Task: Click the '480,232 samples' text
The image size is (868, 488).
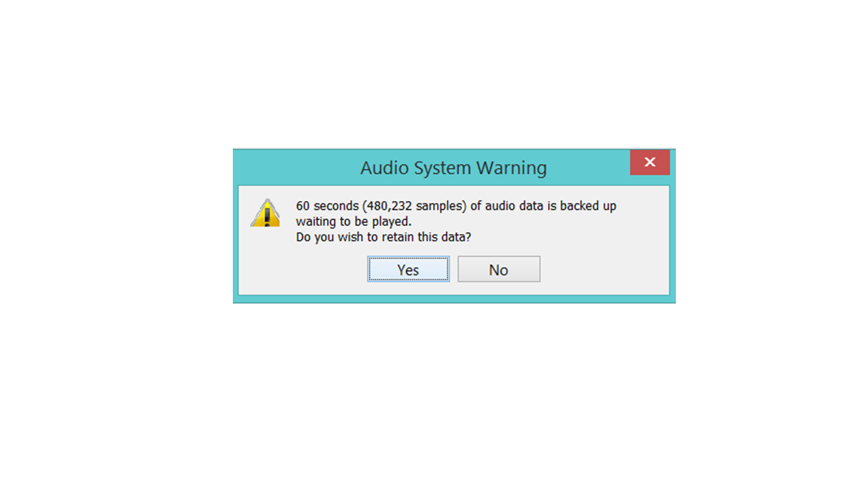Action: pyautogui.click(x=414, y=206)
